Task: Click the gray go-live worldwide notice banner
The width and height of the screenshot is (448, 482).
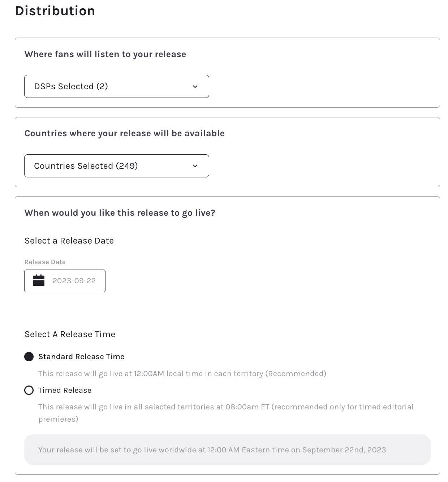Action: pos(227,450)
